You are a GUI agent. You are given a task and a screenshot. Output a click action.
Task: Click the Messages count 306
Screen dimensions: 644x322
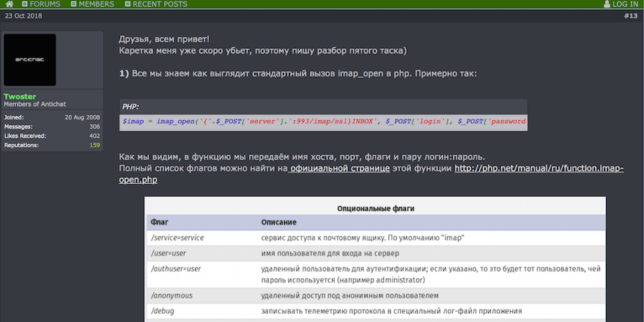point(95,127)
